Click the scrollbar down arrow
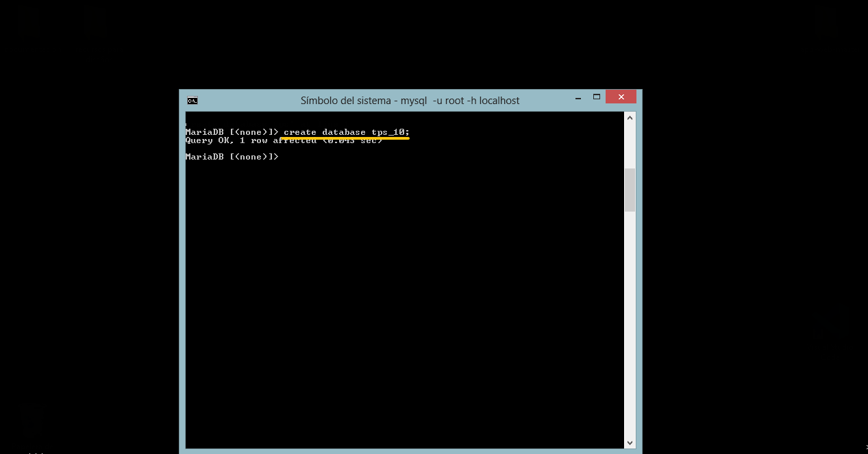The image size is (868, 454). [x=629, y=443]
